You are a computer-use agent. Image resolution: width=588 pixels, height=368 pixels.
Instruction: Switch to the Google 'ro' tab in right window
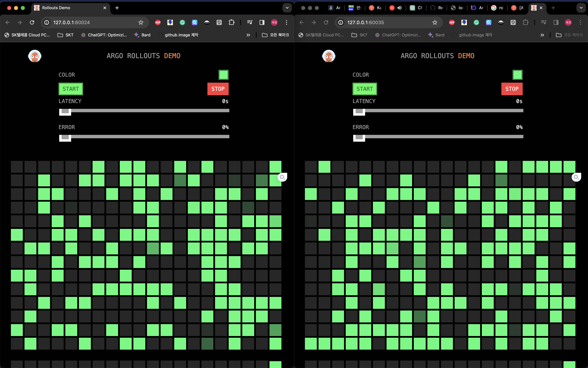497,8
